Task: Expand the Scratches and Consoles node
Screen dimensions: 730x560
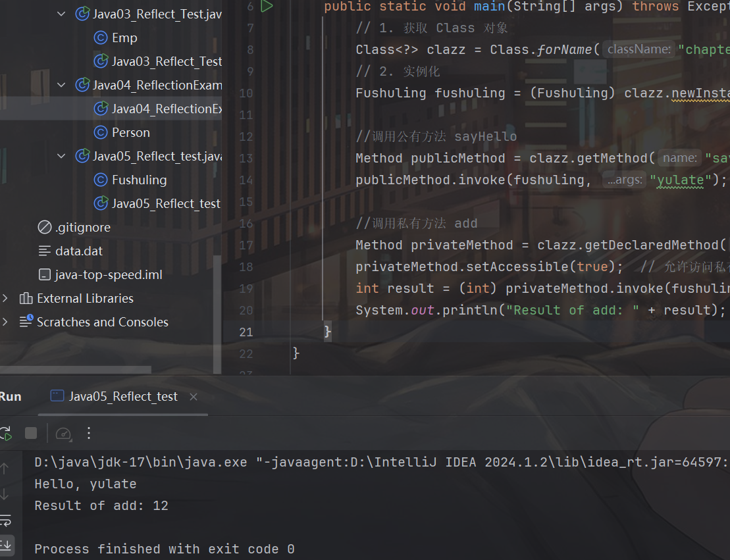Action: pyautogui.click(x=6, y=322)
